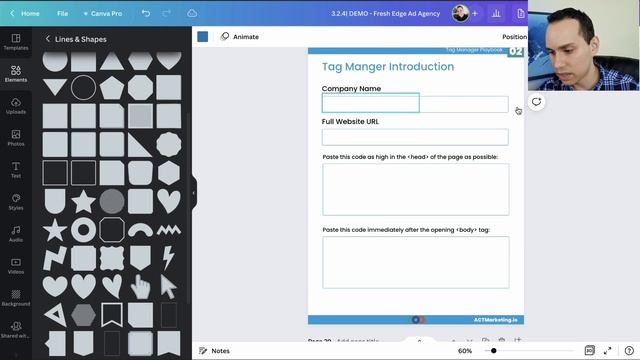Select the ACTMarketing.io footer text
The image size is (640, 360).
496,320
